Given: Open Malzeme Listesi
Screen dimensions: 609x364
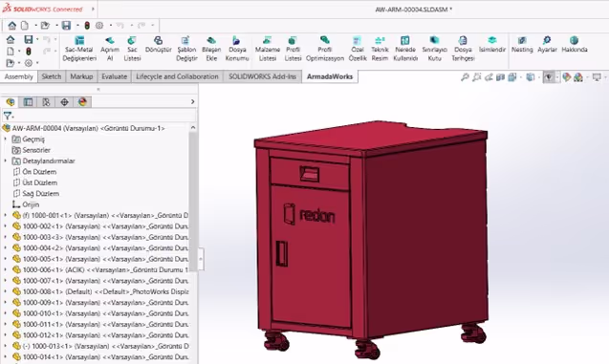Looking at the screenshot, I should [268, 49].
